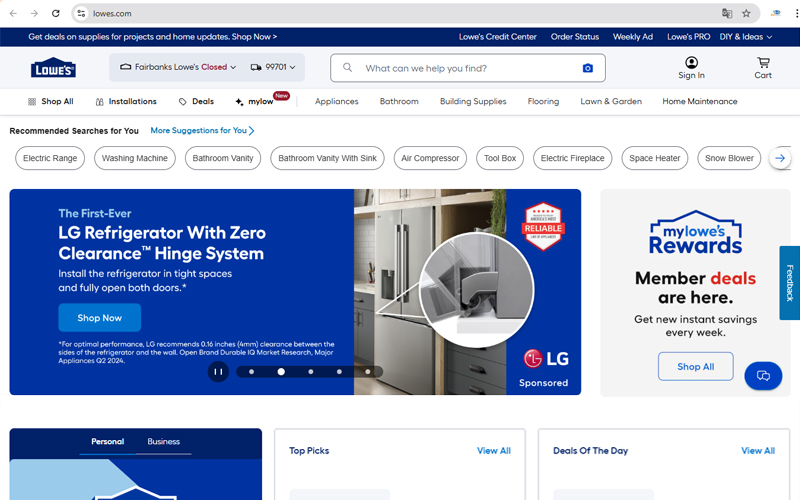Expand the 99701 delivery ZIP dropdown
The width and height of the screenshot is (800, 500).
point(273,67)
